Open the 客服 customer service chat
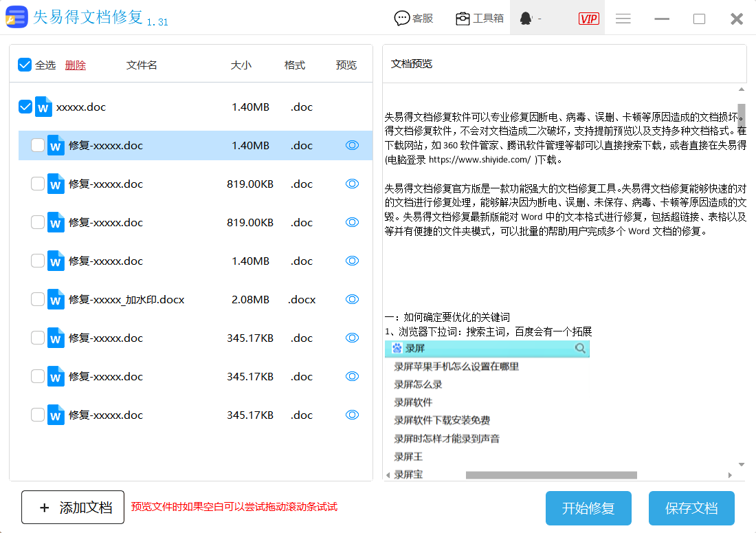 tap(414, 19)
